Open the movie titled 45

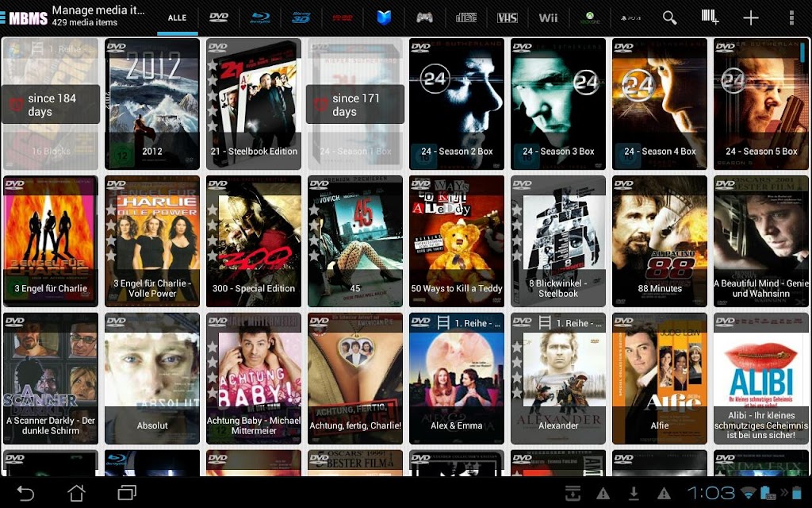(x=355, y=241)
